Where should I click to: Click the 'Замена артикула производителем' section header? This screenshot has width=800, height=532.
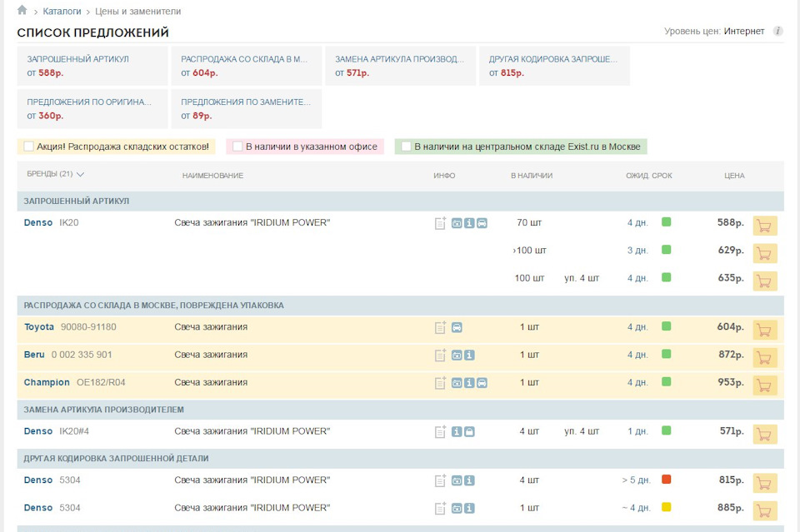click(x=401, y=410)
